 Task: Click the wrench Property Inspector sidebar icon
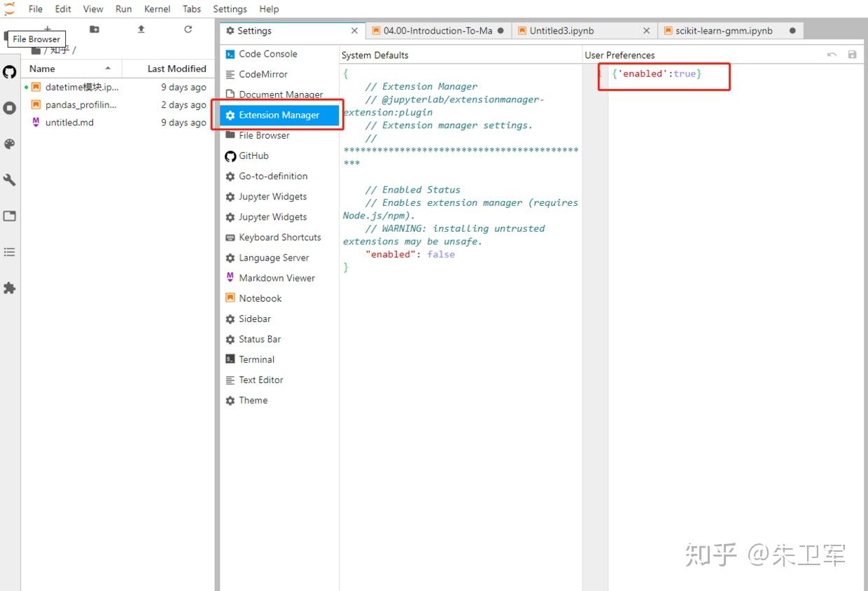[x=9, y=179]
